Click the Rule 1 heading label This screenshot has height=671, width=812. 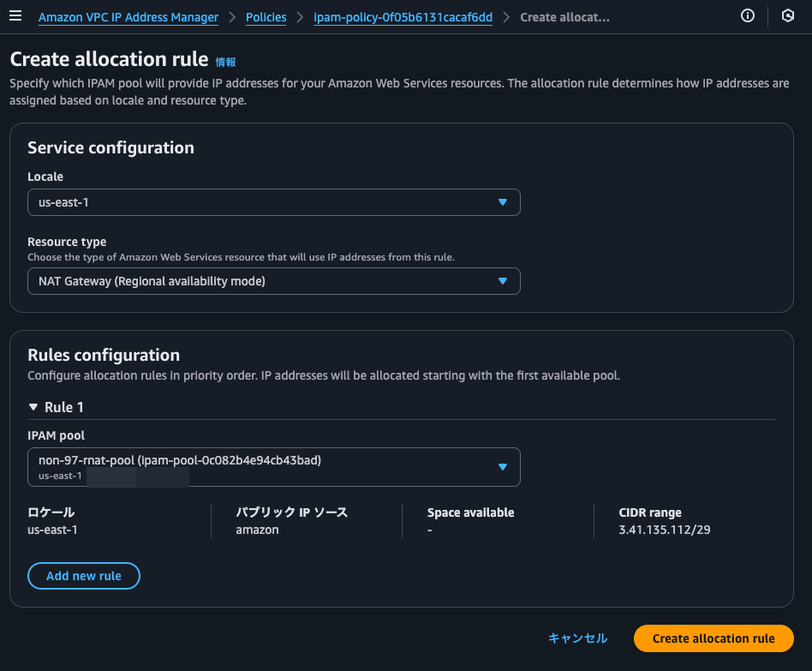64,407
